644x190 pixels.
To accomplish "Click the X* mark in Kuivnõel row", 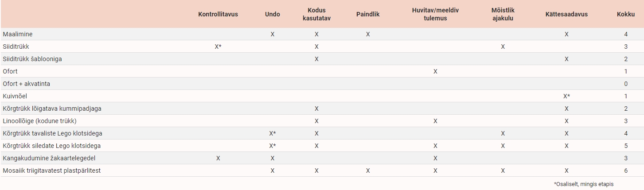I will tap(566, 96).
